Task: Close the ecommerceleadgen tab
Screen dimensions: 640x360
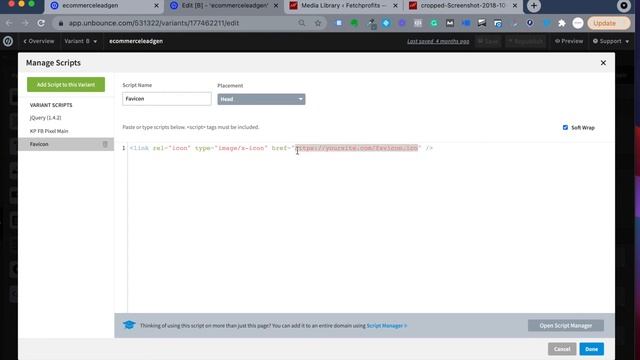Action: point(156,6)
